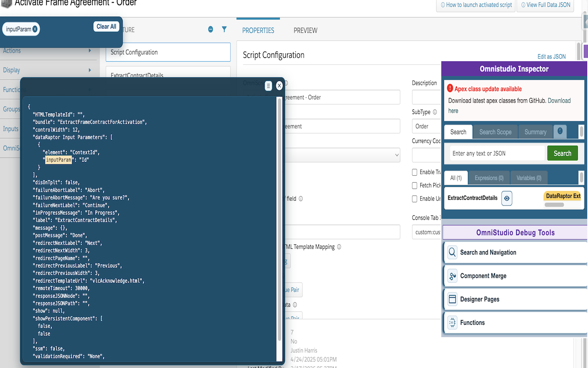Select the Search Scope tab
This screenshot has height=368, width=588.
495,132
